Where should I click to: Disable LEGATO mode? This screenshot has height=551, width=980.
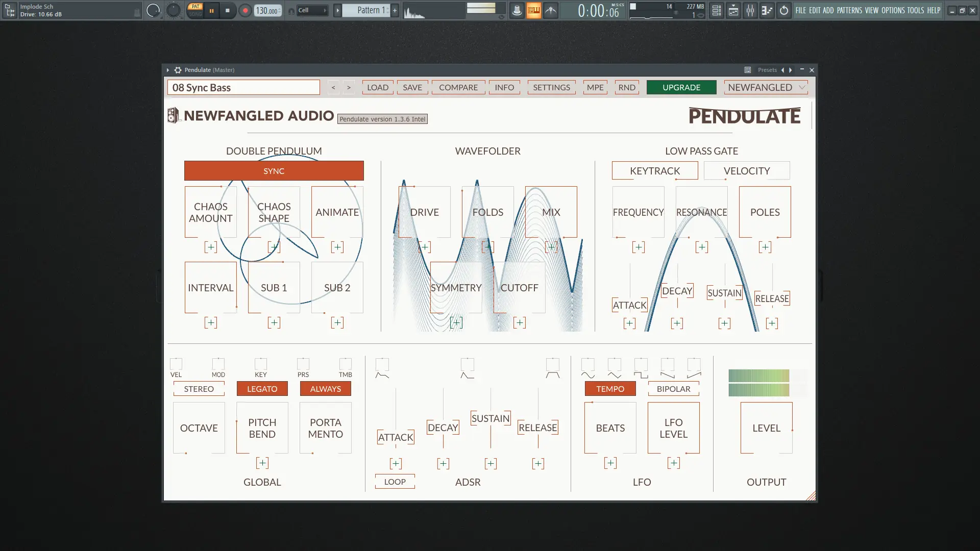(262, 389)
